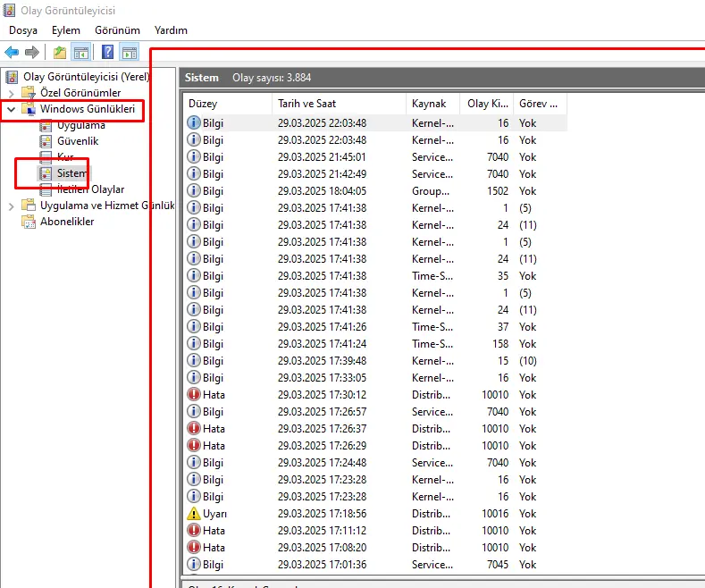Click the date 29.03.2025 17:41:26

[322, 327]
